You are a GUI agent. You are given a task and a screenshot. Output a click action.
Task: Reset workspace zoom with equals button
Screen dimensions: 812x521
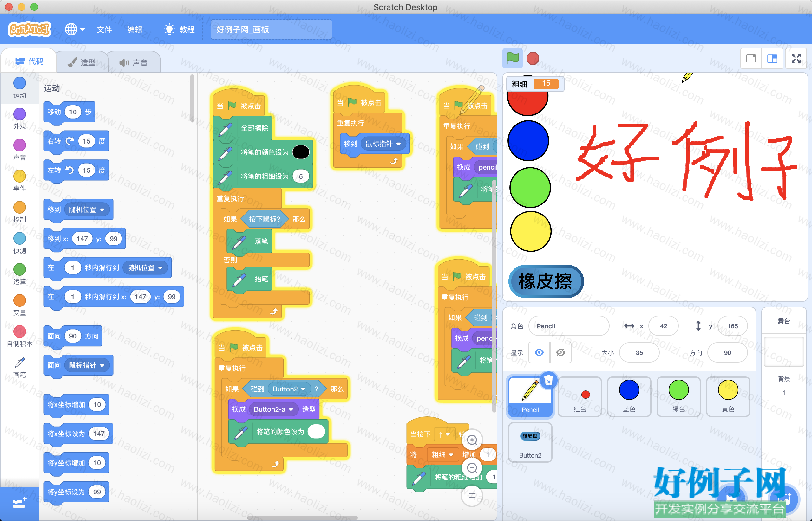click(472, 496)
